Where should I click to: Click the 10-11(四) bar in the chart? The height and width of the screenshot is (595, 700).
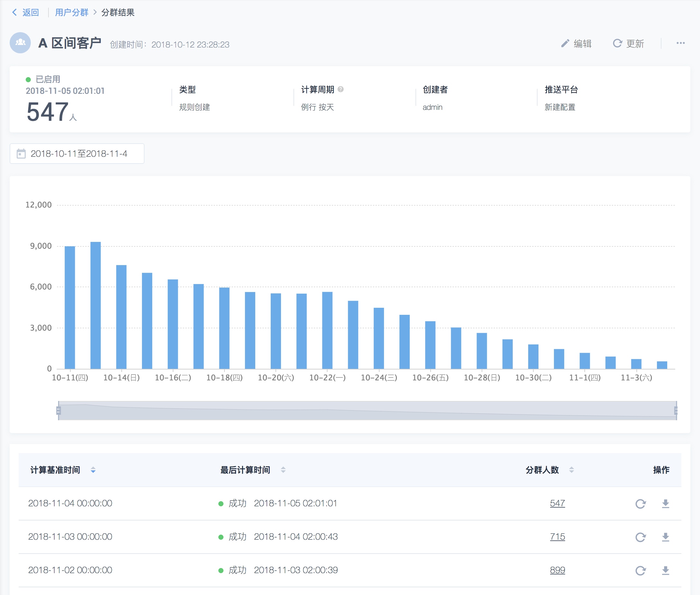pos(70,307)
